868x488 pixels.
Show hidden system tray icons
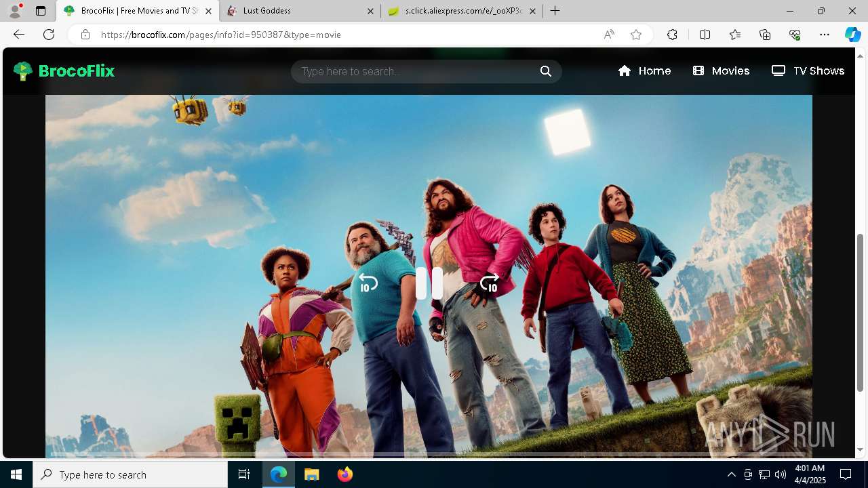tap(731, 474)
